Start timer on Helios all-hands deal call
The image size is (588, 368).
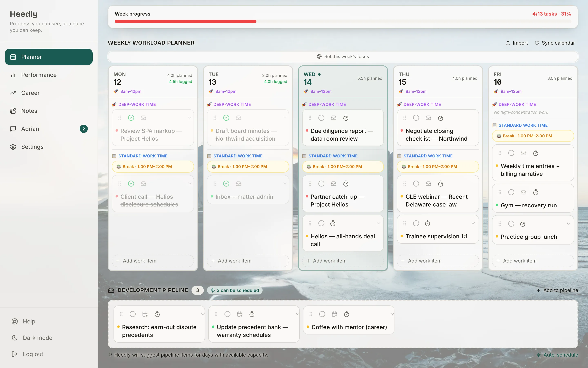[333, 223]
